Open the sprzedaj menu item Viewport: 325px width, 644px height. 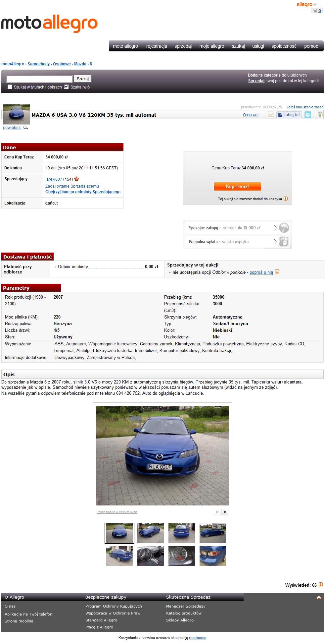coord(183,46)
